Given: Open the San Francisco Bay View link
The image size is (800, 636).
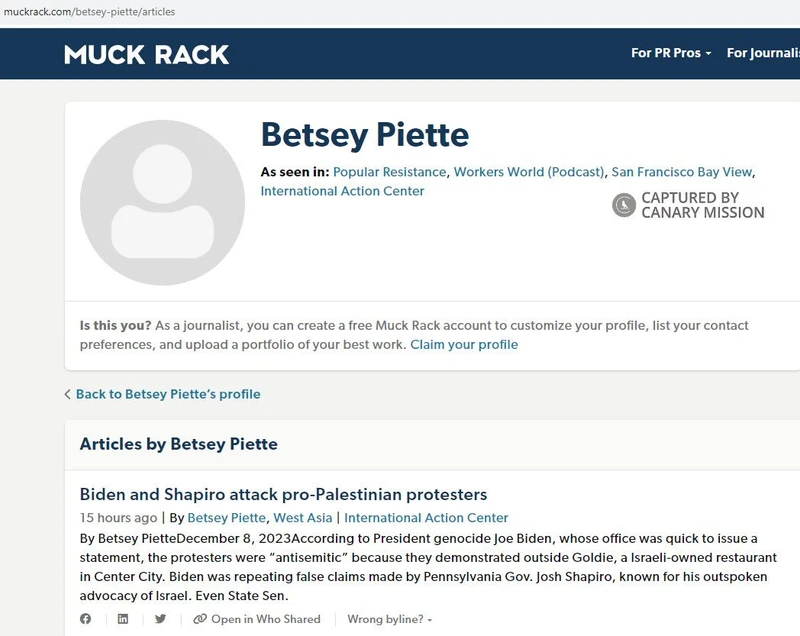Looking at the screenshot, I should click(x=682, y=172).
